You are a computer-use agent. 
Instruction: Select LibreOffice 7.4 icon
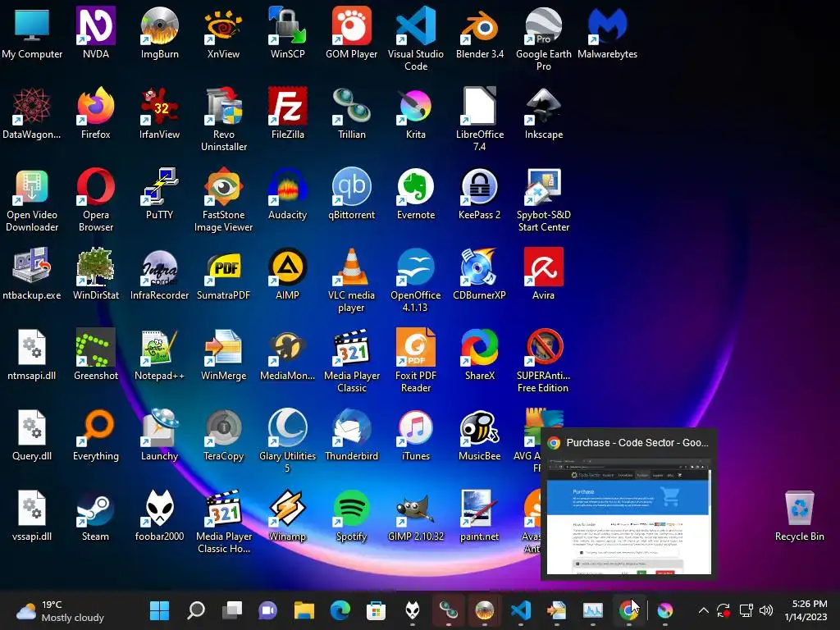click(479, 119)
